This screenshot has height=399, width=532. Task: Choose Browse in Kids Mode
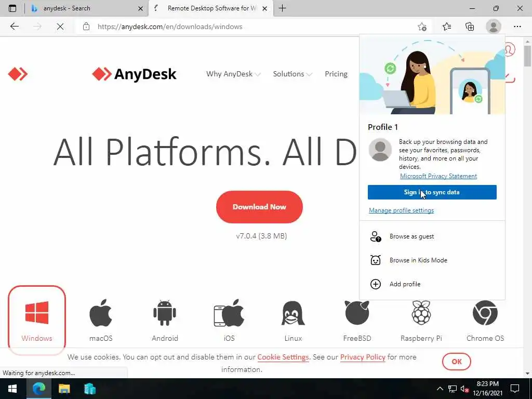pos(432,260)
